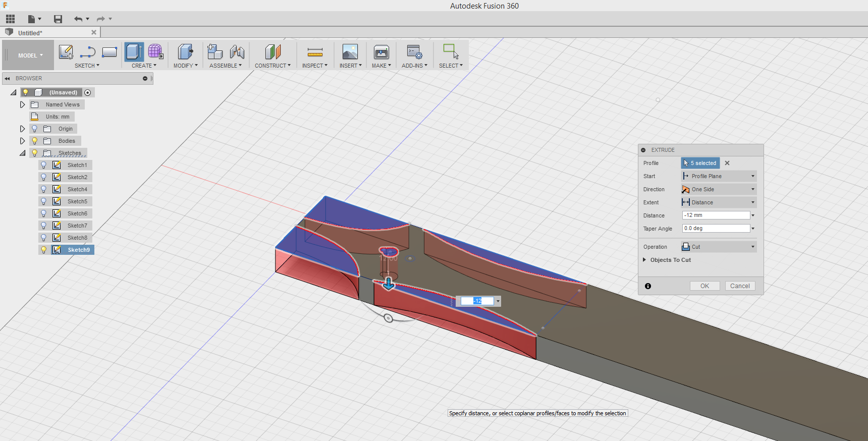Image resolution: width=868 pixels, height=441 pixels.
Task: Toggle visibility bulb of Sketch4
Action: click(44, 189)
